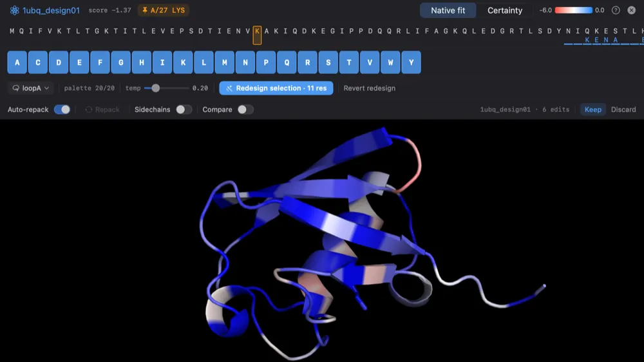The height and width of the screenshot is (362, 644).
Task: Click the score -1.37 readout
Action: point(109,10)
